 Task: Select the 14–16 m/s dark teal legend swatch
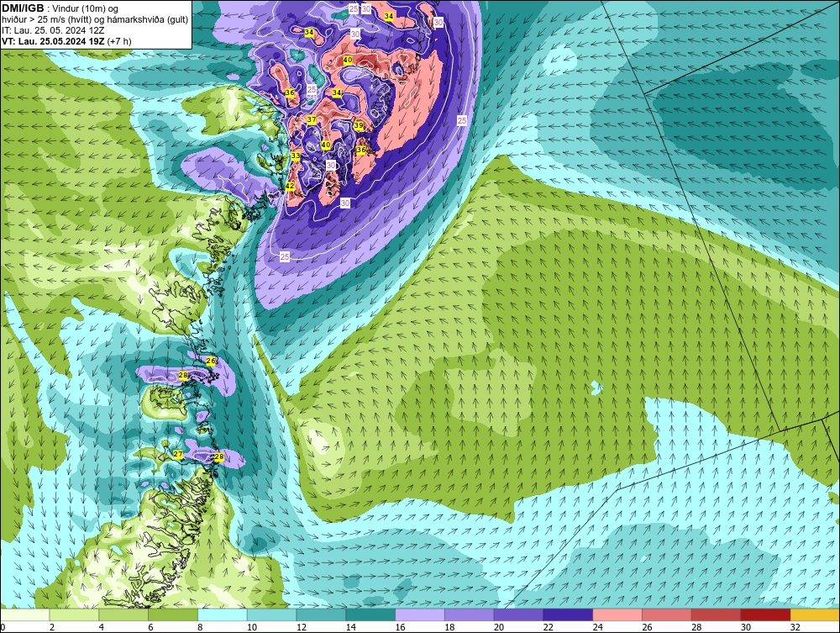point(370,615)
